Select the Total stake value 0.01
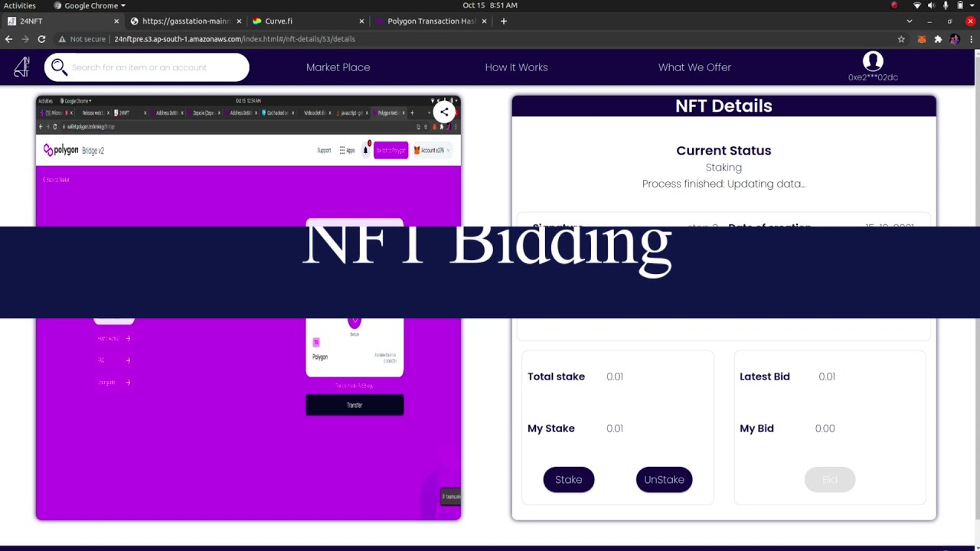Viewport: 980px width, 551px height. [615, 377]
